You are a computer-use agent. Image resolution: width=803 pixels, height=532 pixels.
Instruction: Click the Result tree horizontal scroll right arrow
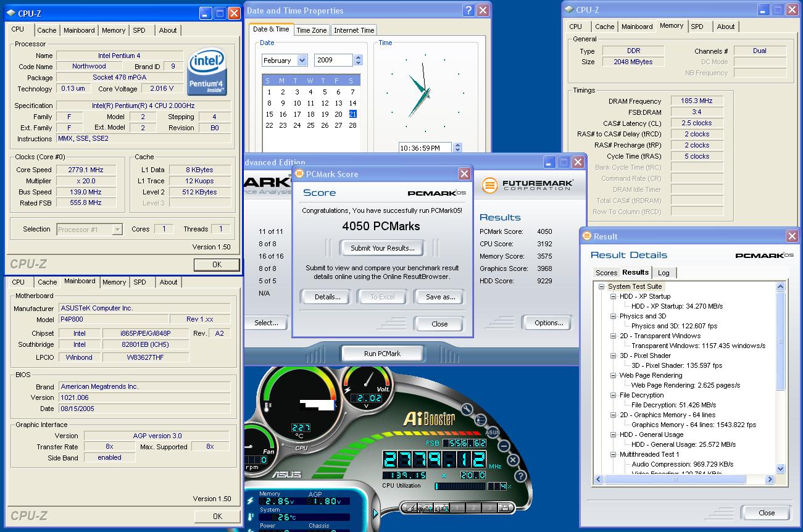point(770,480)
